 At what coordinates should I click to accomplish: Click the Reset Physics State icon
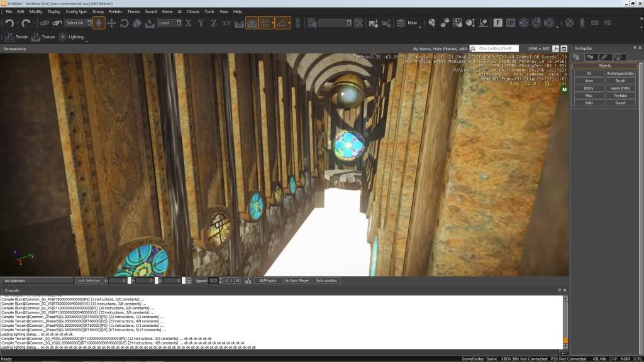(x=445, y=23)
